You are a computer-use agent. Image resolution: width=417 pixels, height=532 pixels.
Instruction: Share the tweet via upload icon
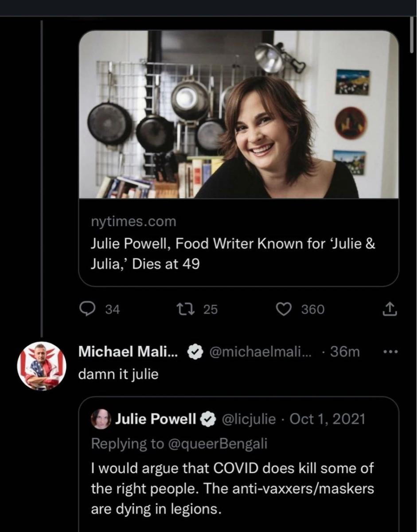point(390,309)
